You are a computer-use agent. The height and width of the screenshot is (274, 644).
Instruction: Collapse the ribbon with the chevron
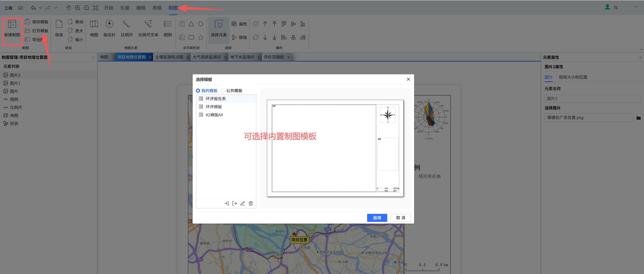[641, 49]
